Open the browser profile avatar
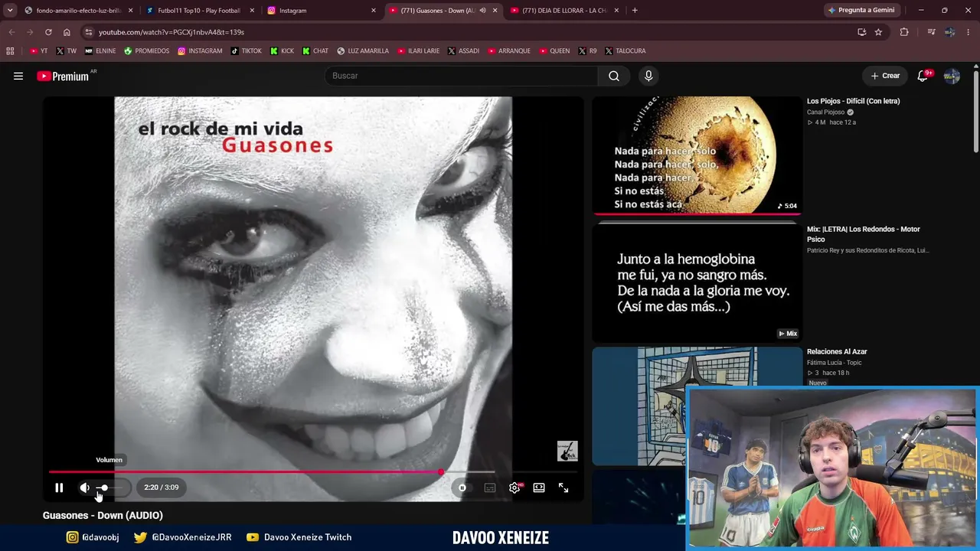The height and width of the screenshot is (551, 980). click(x=949, y=32)
